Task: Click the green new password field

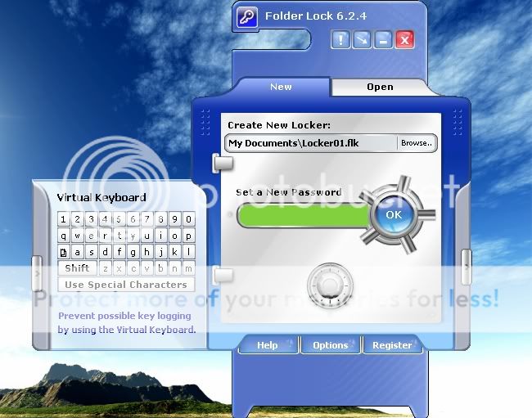Action: click(x=303, y=216)
